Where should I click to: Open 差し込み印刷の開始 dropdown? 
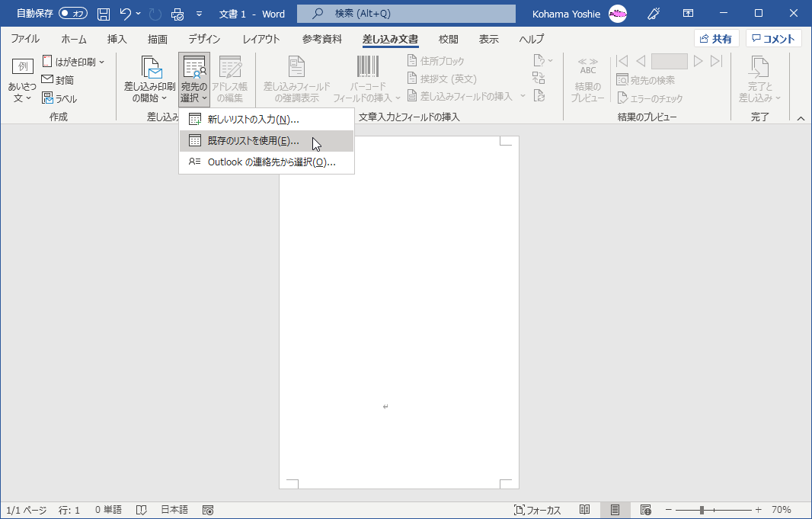pyautogui.click(x=149, y=80)
